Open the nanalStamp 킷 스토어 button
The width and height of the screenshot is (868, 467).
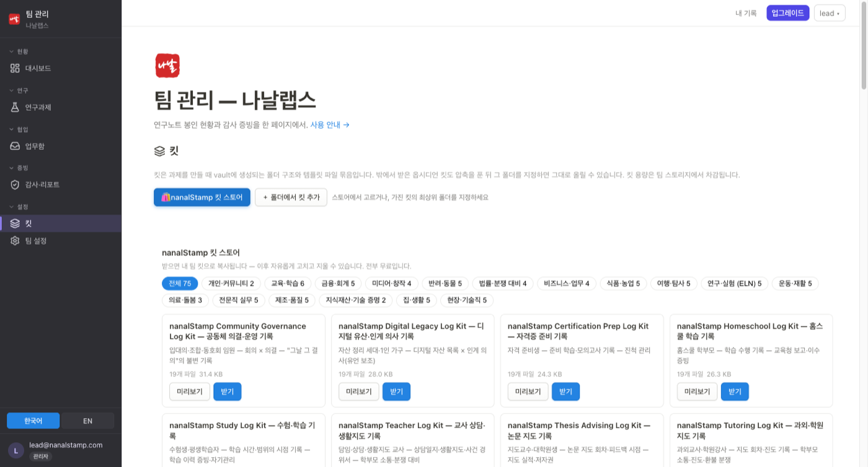click(x=202, y=197)
